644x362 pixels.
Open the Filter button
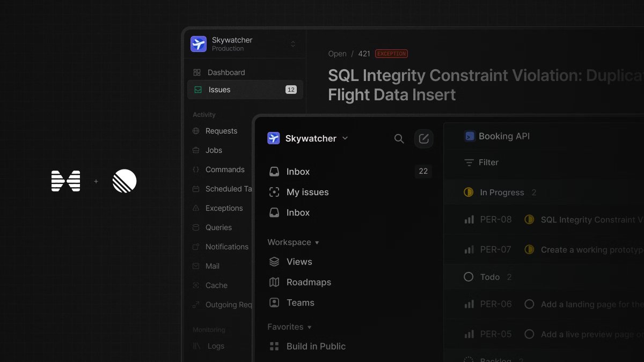(x=481, y=162)
